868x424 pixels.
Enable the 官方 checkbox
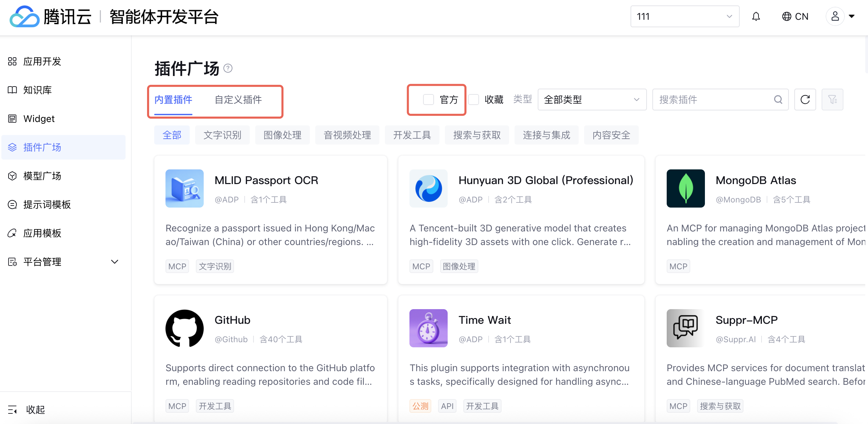click(x=428, y=100)
